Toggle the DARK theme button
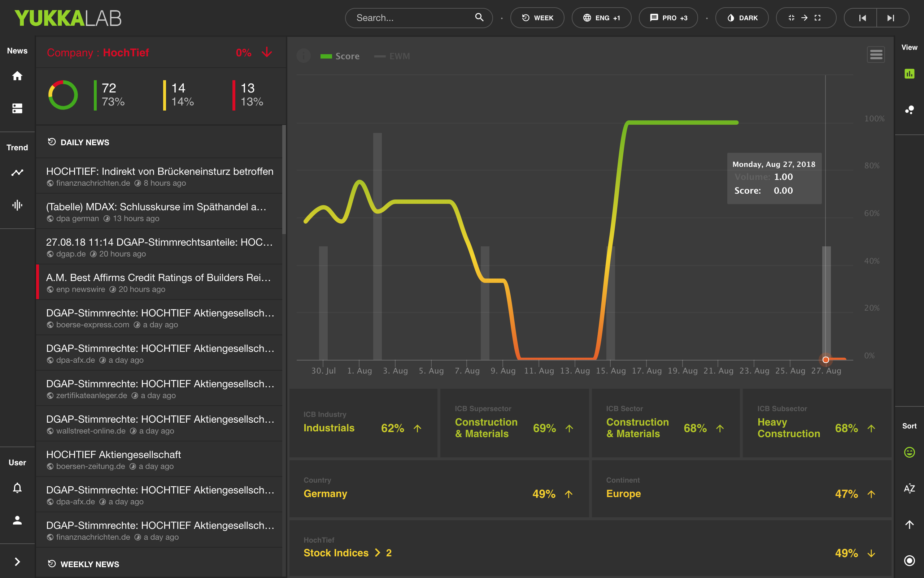 click(742, 18)
